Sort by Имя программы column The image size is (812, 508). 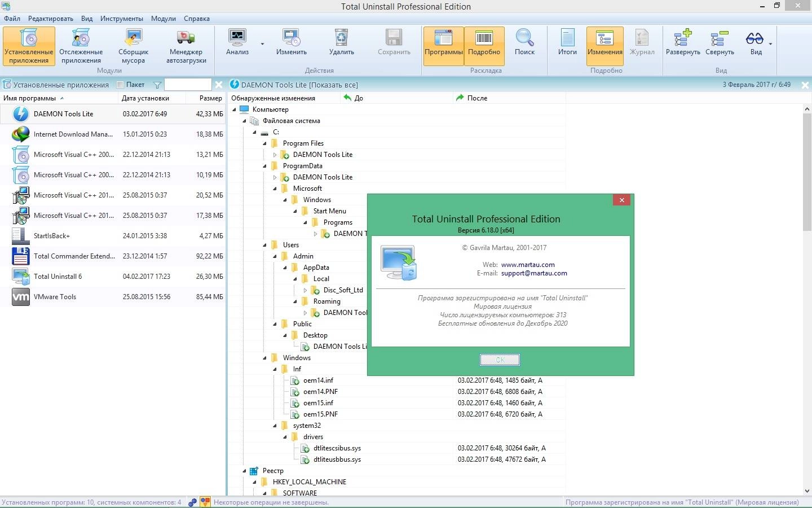coord(60,98)
